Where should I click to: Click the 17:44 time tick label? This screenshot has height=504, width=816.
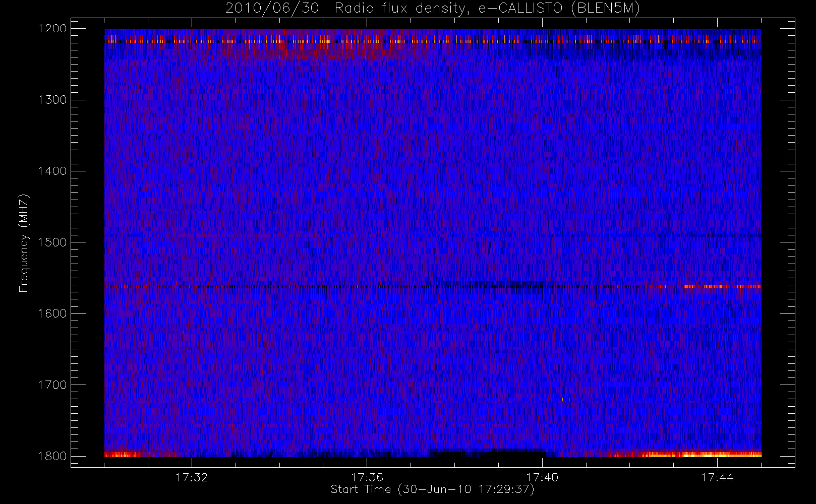pos(718,477)
